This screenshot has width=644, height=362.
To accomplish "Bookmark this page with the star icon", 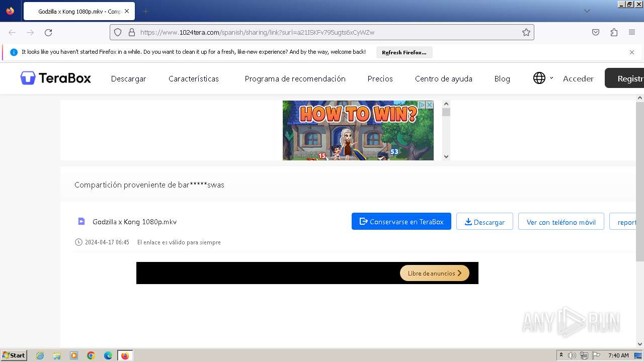I will coord(526,32).
